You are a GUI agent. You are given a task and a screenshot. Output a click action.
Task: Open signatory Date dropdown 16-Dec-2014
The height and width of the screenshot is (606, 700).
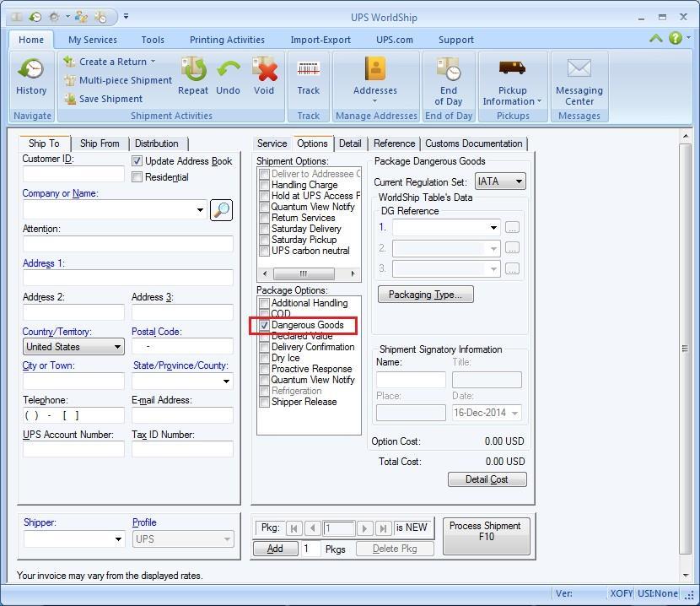pos(514,413)
